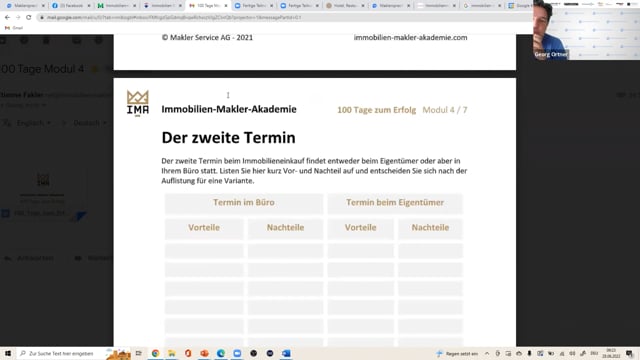Open the Gmail bookmark in bookmarks bar
640x360 pixels.
pyautogui.click(x=14, y=28)
